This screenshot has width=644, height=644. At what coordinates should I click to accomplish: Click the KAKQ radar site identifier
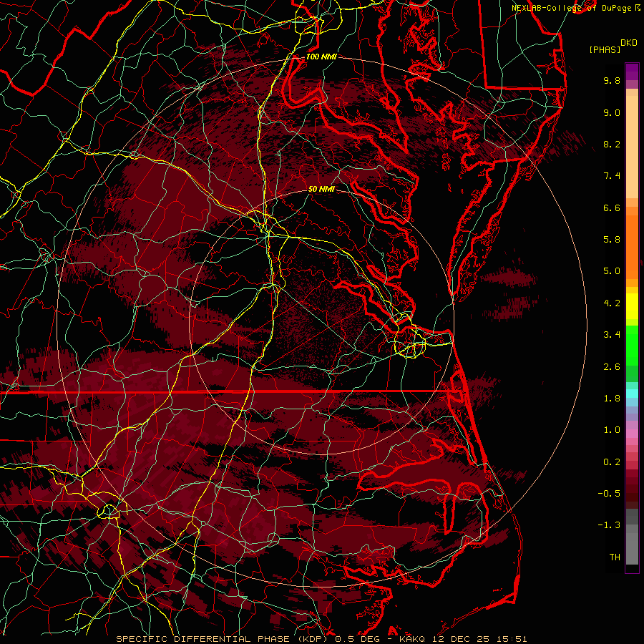[x=413, y=639]
